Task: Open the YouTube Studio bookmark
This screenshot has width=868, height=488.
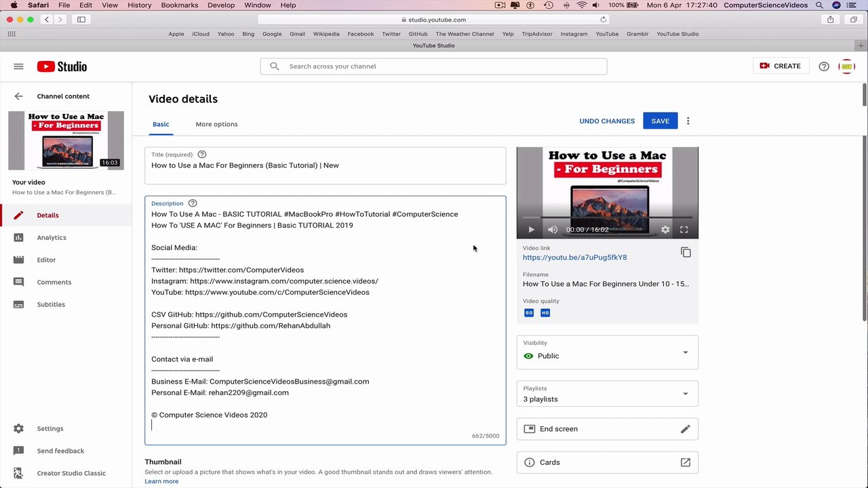Action: click(677, 34)
